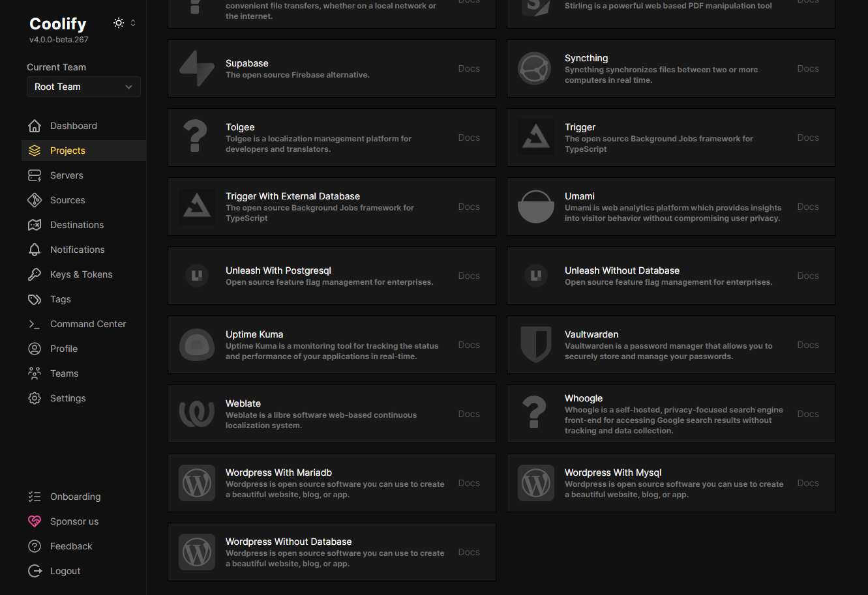Click the Wordpress With Mariadb logo

[x=197, y=483]
